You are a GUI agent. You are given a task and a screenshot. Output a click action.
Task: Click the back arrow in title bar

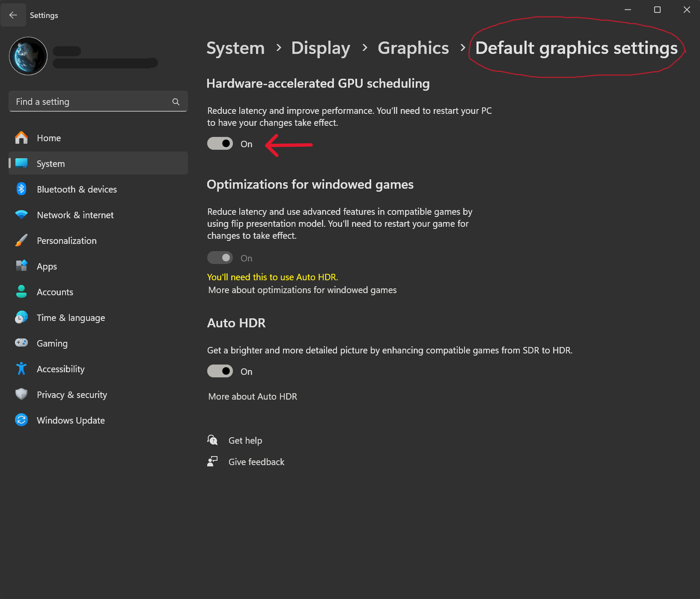tap(13, 15)
